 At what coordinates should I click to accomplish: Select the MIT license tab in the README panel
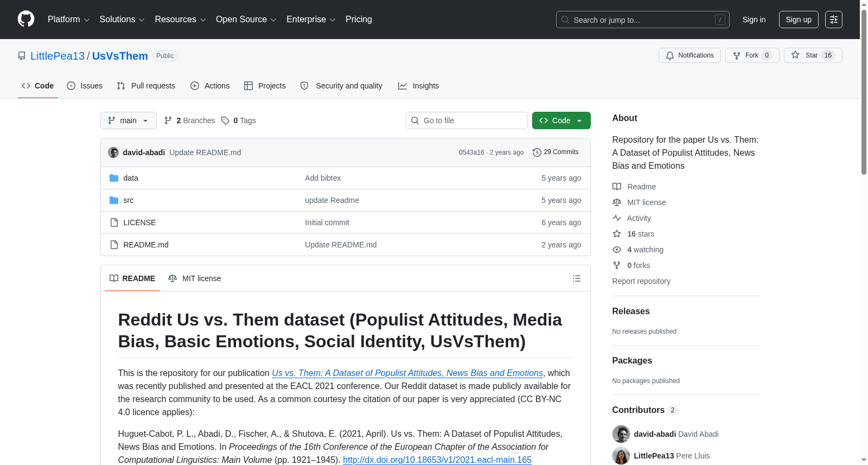[195, 278]
